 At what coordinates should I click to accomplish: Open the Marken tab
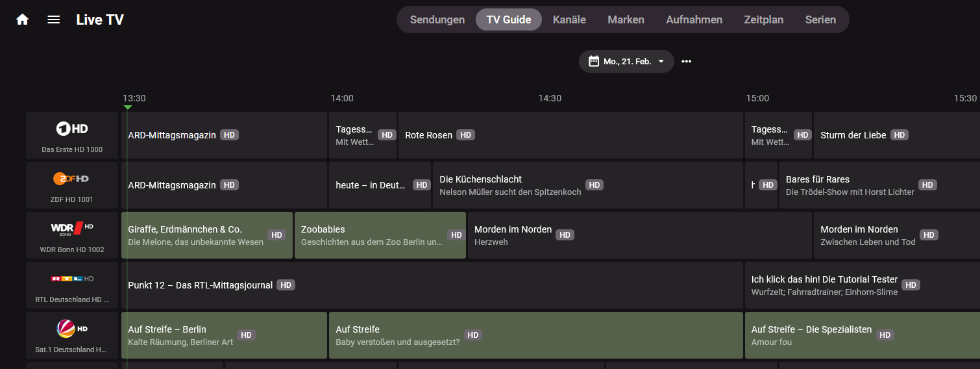(626, 19)
